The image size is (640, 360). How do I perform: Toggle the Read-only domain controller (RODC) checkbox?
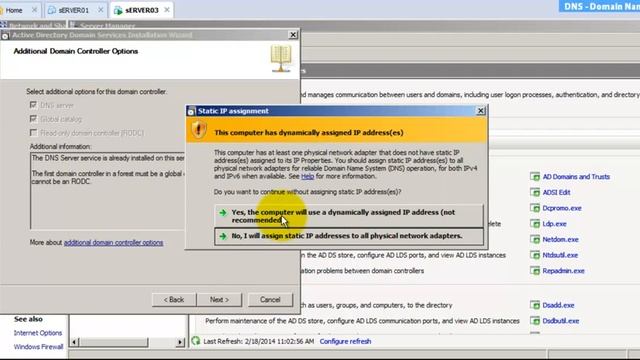[33, 133]
